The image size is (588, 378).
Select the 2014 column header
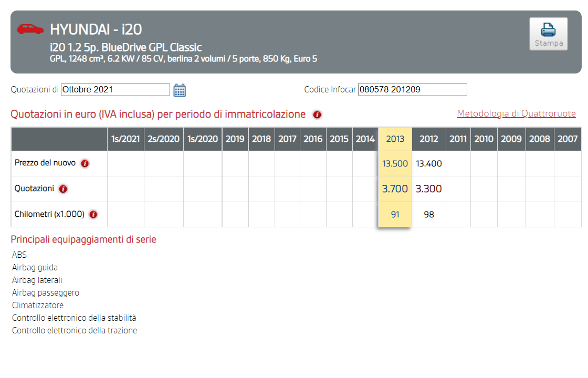pos(365,139)
